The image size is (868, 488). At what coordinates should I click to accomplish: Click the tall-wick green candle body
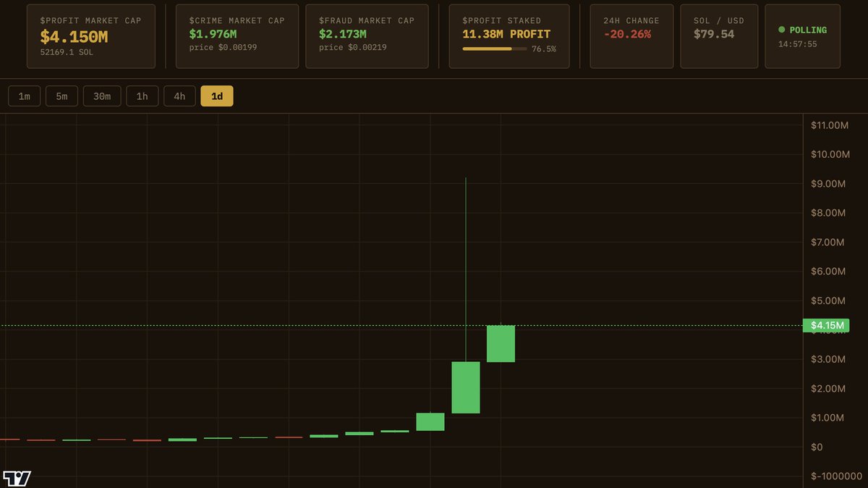tap(466, 387)
